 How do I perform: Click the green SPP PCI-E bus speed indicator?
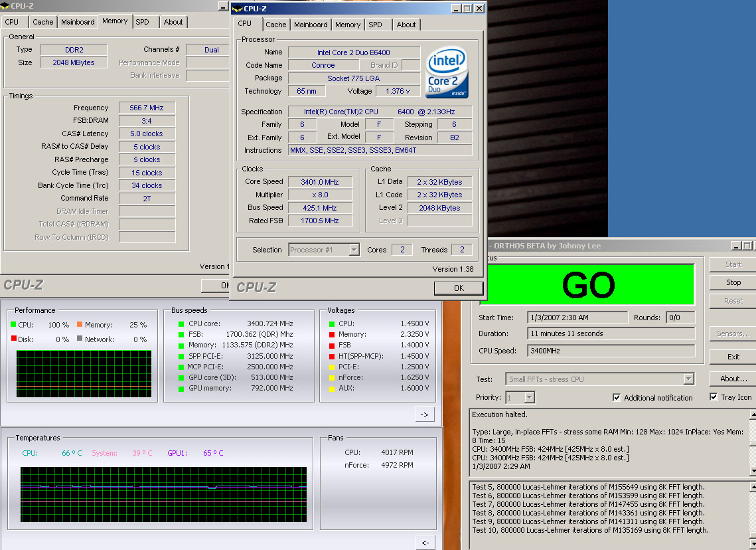(181, 357)
